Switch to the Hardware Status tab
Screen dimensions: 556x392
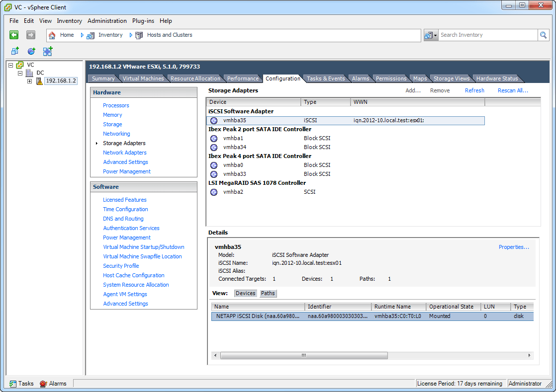click(497, 78)
